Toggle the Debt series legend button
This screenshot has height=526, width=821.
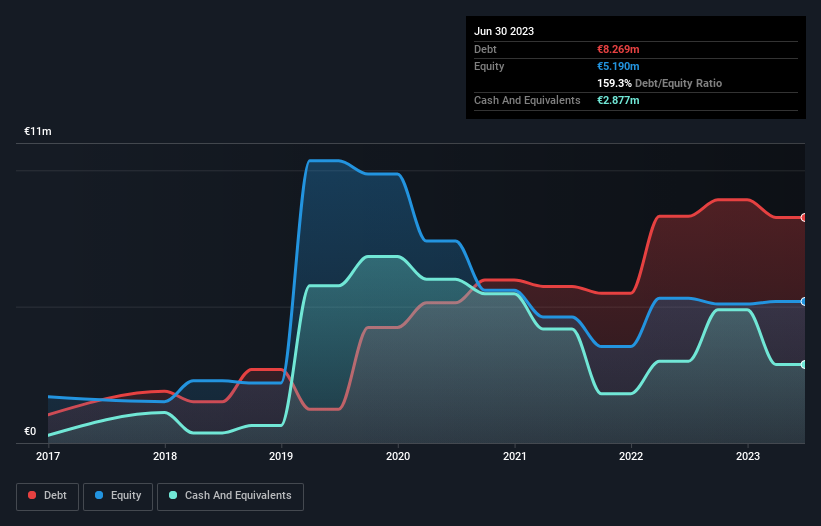(47, 496)
